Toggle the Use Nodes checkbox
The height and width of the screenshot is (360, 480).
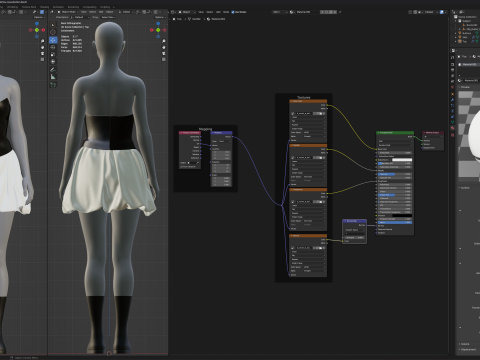[x=233, y=12]
